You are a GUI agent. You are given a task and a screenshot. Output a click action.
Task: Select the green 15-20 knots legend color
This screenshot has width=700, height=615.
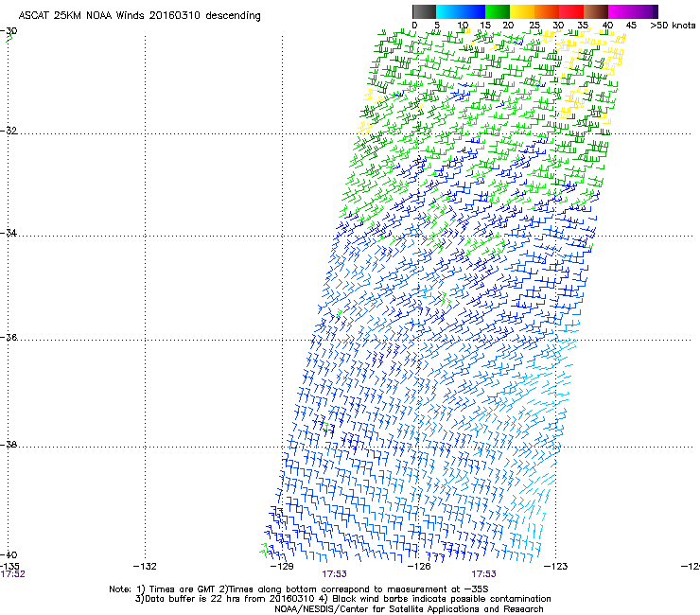pyautogui.click(x=498, y=11)
